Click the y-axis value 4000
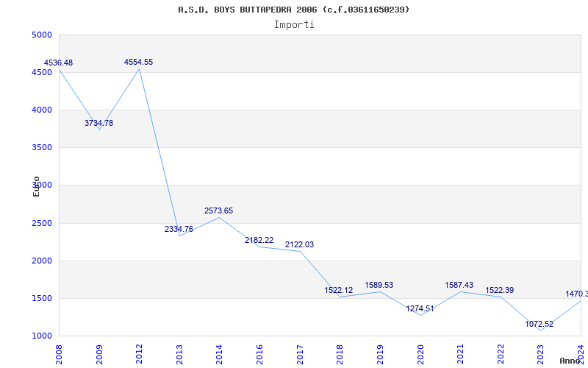 [41, 110]
